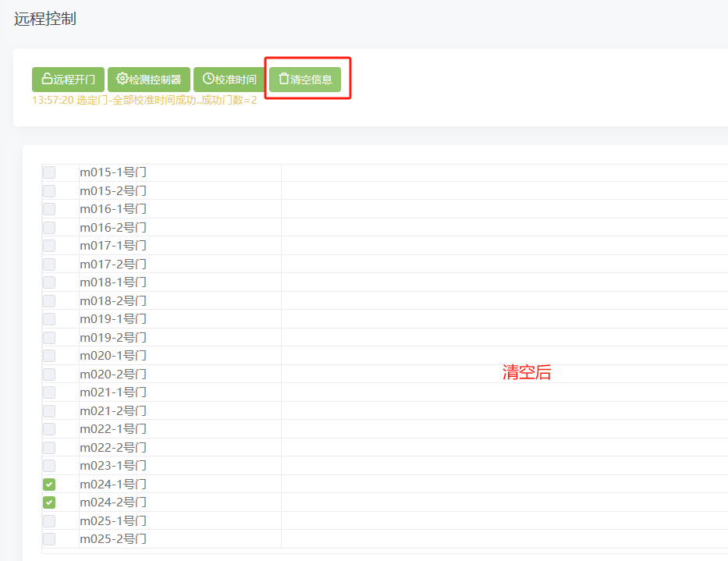Enable the m022-2号门 checkbox
728x561 pixels.
49,448
